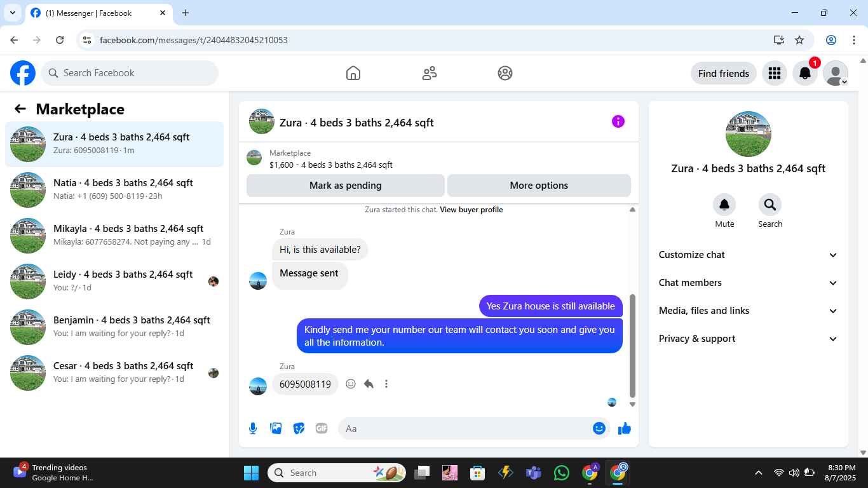The image size is (868, 488).
Task: Reload the page in Chrome
Action: (60, 40)
